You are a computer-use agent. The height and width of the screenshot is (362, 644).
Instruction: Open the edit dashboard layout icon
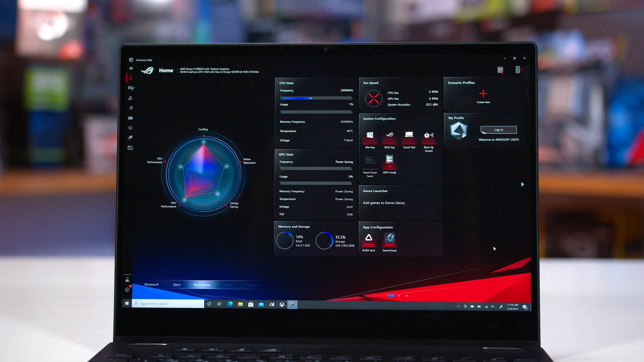click(500, 70)
